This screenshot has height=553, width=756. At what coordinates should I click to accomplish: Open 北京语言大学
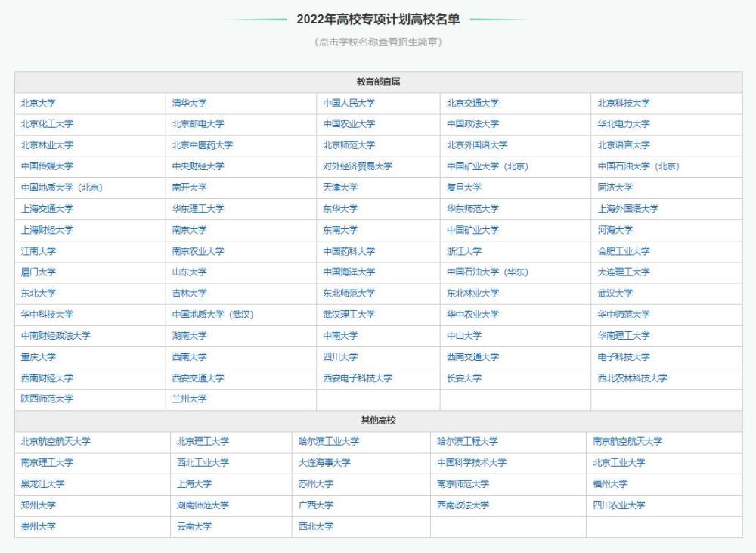point(624,145)
